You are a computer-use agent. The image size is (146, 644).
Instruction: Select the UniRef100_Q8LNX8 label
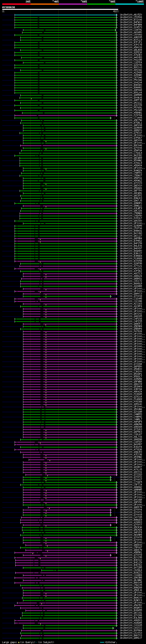point(131,50)
